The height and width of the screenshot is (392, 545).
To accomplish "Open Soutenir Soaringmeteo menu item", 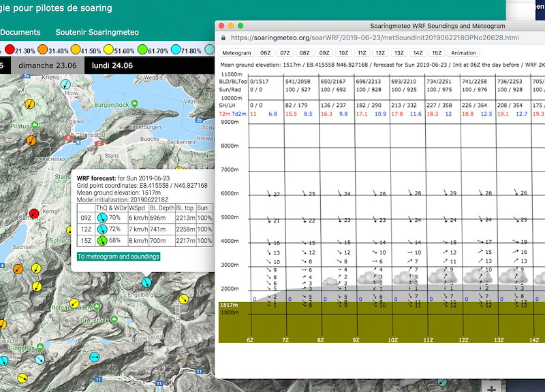I will [97, 32].
